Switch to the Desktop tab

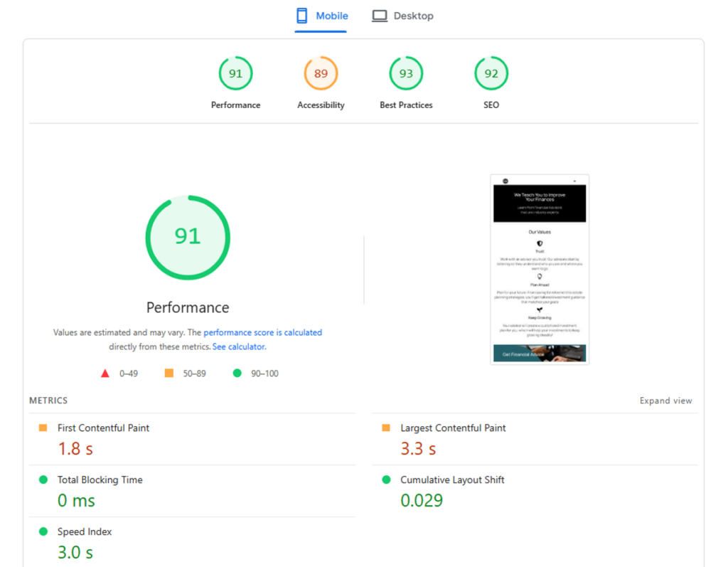402,15
